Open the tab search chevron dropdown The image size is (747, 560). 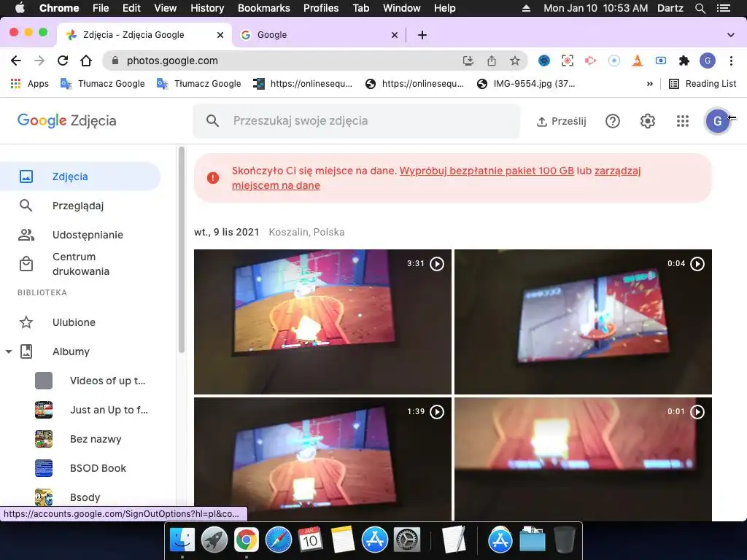pyautogui.click(x=731, y=35)
